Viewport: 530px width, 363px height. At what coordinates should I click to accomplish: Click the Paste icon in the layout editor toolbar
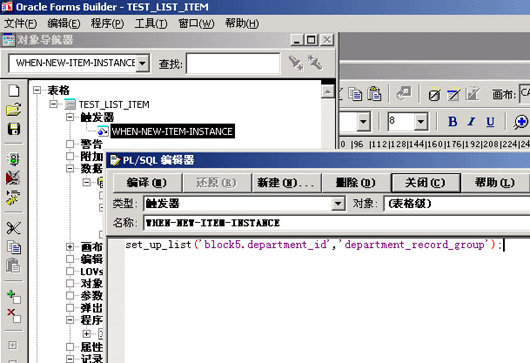point(374,94)
